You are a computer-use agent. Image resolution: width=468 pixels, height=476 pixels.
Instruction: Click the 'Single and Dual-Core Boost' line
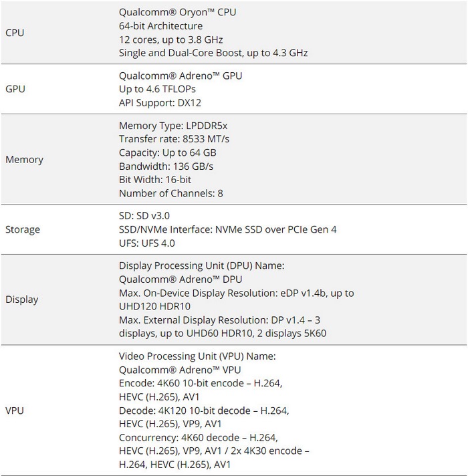click(x=213, y=53)
